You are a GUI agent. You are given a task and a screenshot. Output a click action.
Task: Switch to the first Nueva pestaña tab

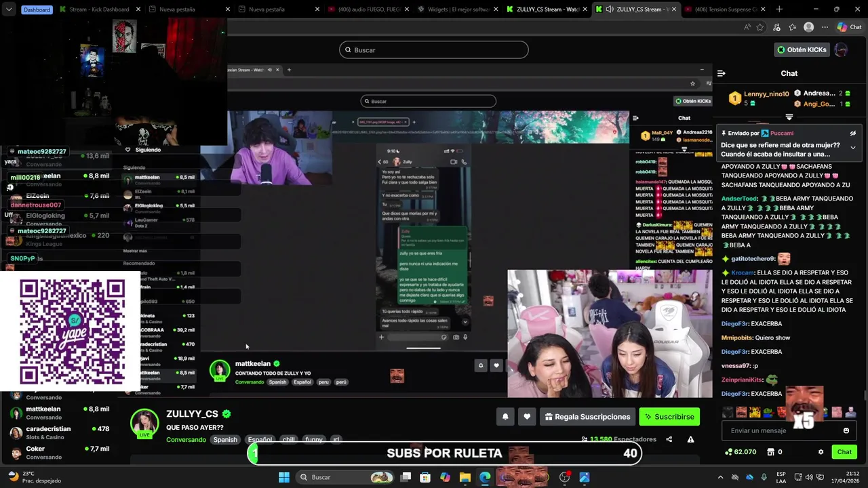189,9
